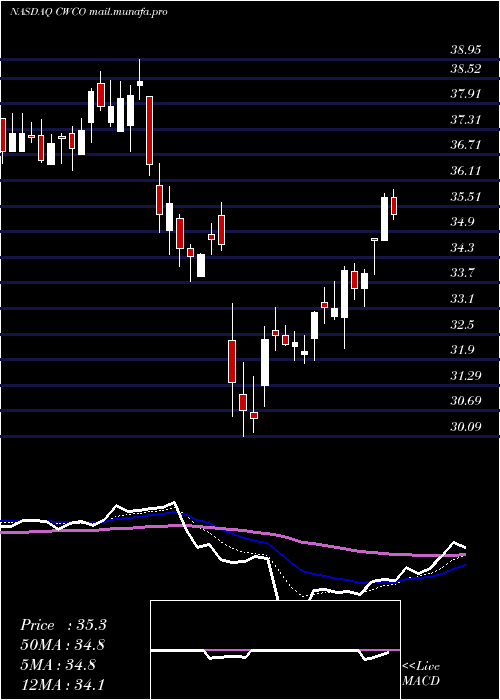Image resolution: width=500 pixels, height=700 pixels.
Task: Click the MACD inset box
Action: point(275,650)
